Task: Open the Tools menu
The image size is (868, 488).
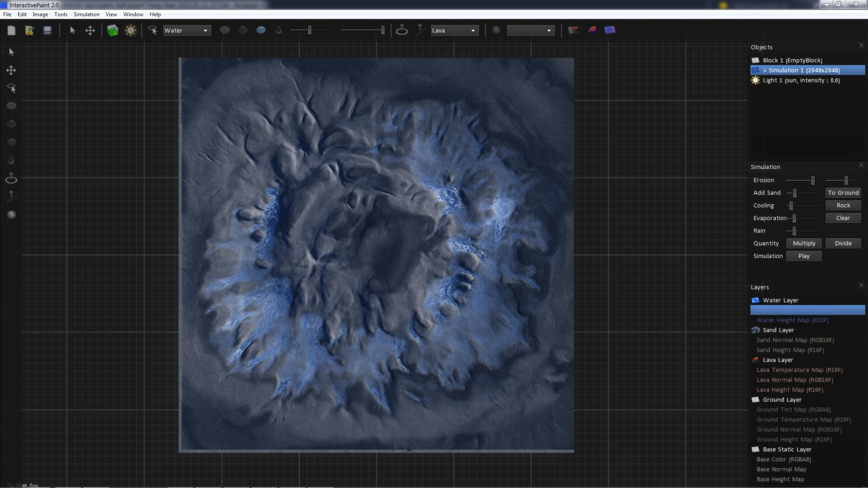Action: point(61,14)
